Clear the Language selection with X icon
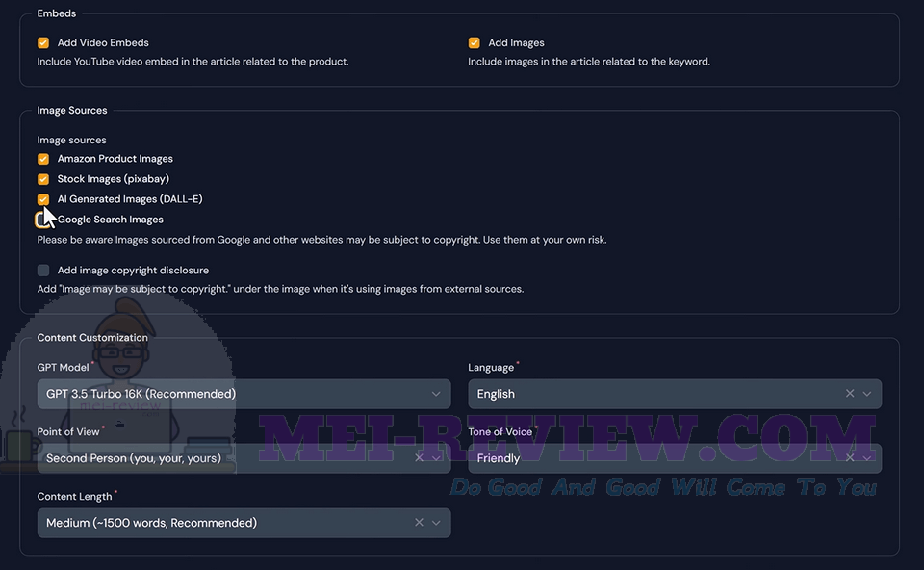This screenshot has height=570, width=924. (x=850, y=393)
